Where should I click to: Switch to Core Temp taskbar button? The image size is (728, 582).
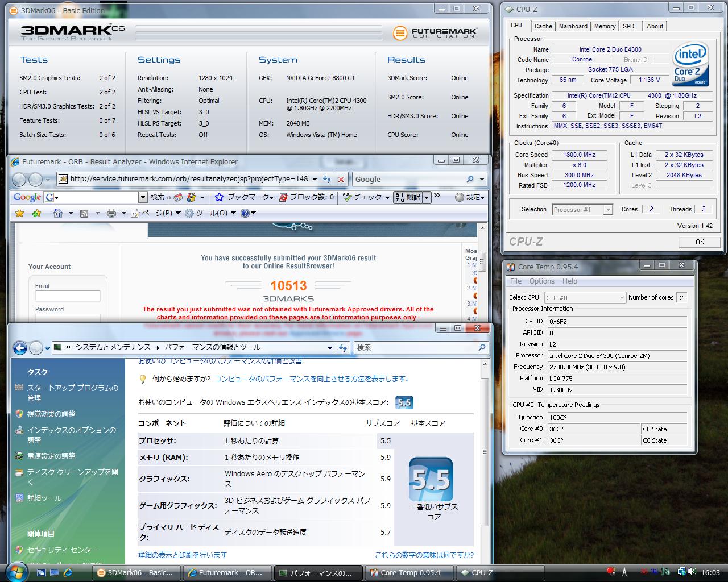pyautogui.click(x=410, y=573)
